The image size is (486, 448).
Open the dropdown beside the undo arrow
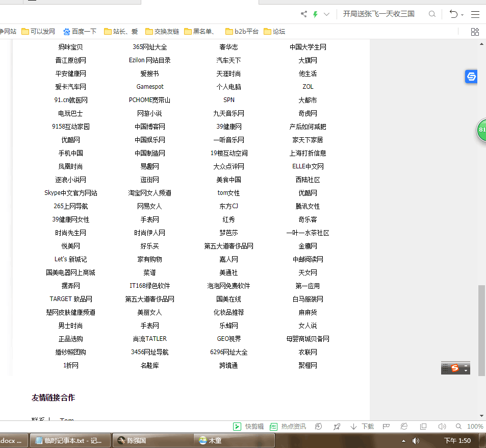tap(462, 15)
